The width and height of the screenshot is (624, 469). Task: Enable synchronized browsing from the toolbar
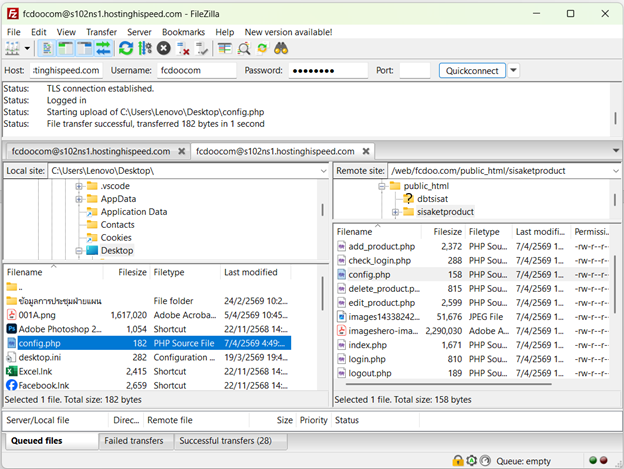(262, 48)
